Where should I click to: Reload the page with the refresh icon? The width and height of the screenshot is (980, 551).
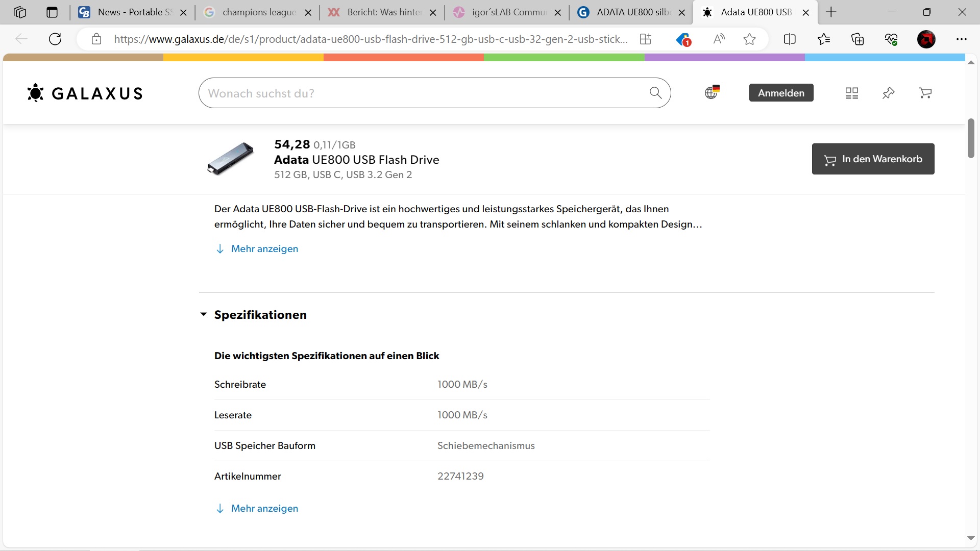(55, 39)
